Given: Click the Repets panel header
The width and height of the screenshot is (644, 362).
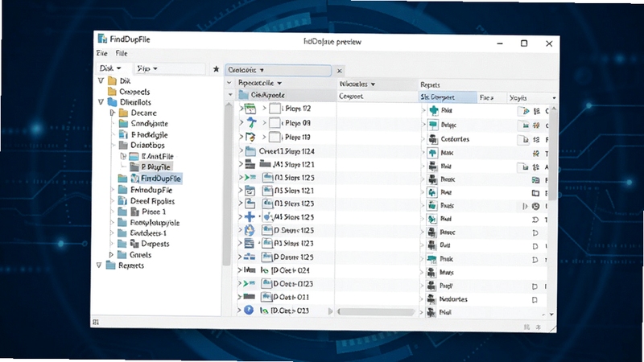Looking at the screenshot, I should [430, 84].
